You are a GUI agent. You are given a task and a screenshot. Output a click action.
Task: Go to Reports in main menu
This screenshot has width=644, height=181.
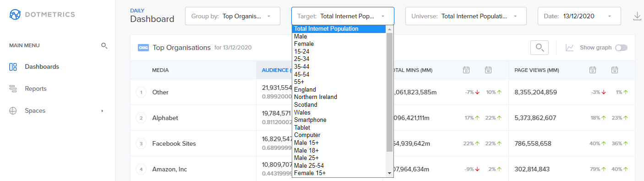36,88
